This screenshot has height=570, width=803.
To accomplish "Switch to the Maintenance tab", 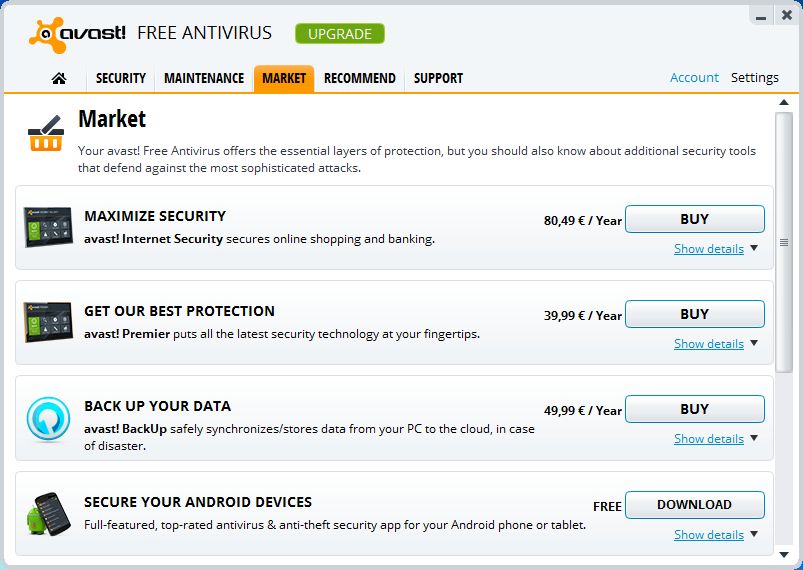I will pos(204,78).
